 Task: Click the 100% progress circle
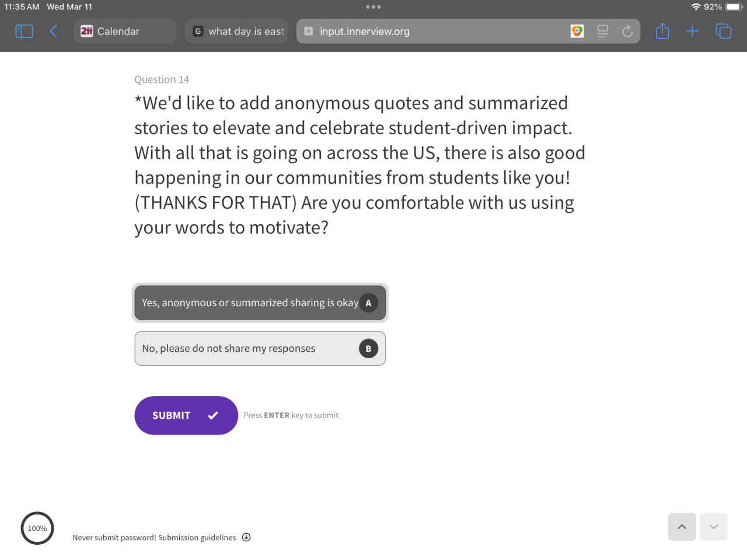37,528
